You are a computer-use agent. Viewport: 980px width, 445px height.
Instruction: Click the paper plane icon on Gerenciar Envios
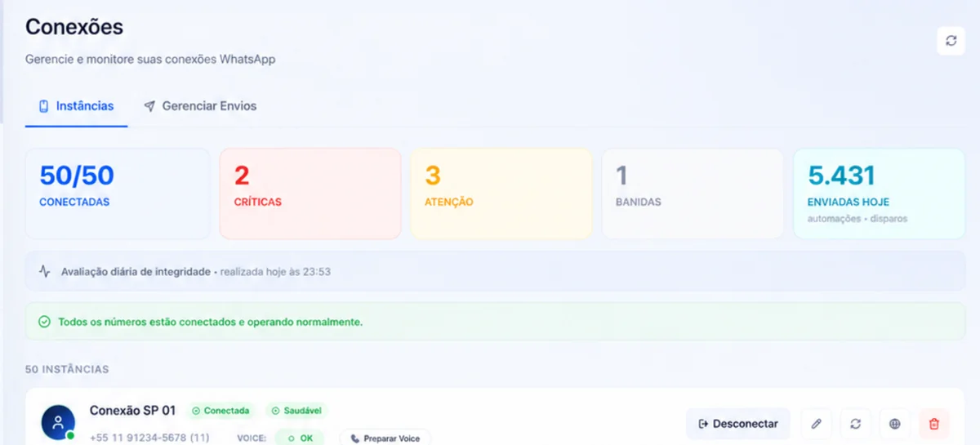click(149, 106)
